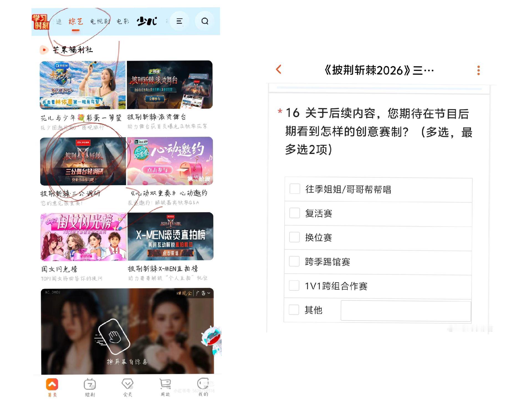Open the 披荆斩棘·滚烫舞台 title text

click(157, 117)
